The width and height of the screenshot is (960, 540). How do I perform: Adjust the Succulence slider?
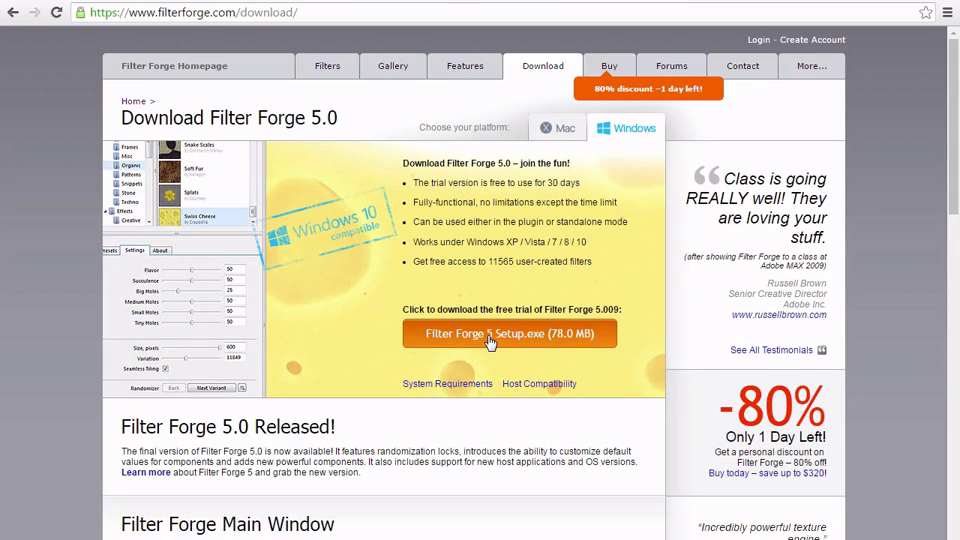(x=191, y=280)
